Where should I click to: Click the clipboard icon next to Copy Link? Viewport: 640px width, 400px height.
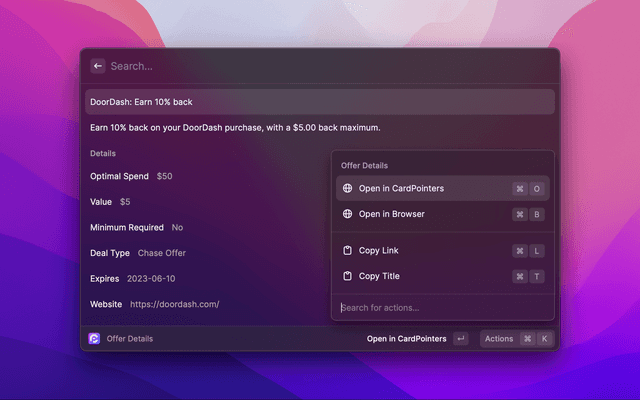(347, 250)
